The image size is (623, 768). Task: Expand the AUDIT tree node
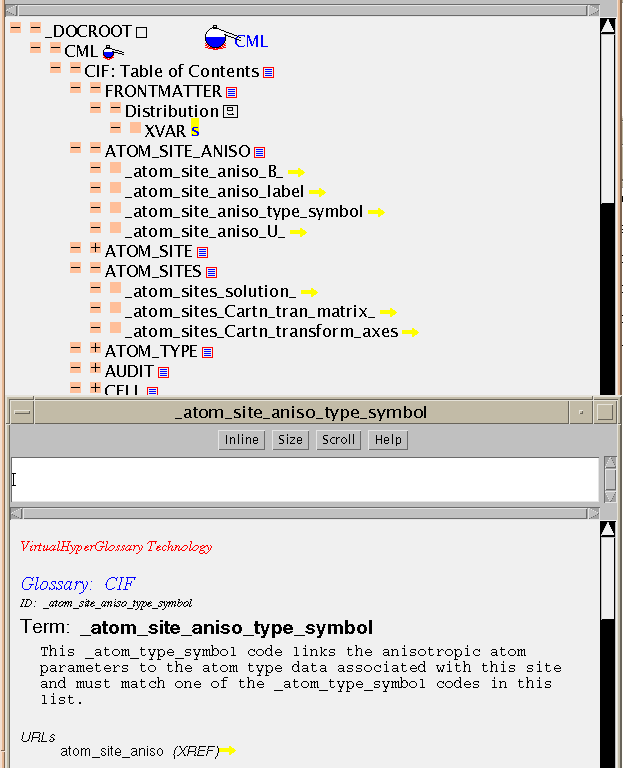tap(95, 371)
